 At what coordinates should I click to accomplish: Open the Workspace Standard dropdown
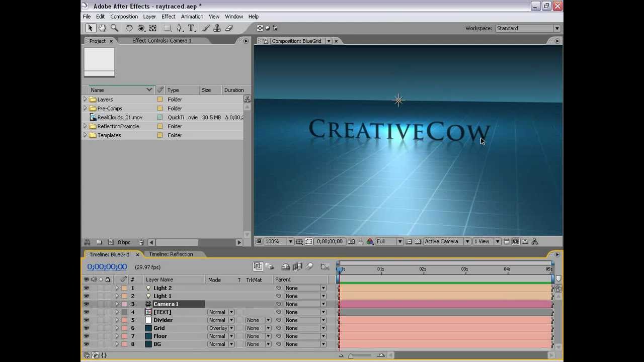point(528,28)
